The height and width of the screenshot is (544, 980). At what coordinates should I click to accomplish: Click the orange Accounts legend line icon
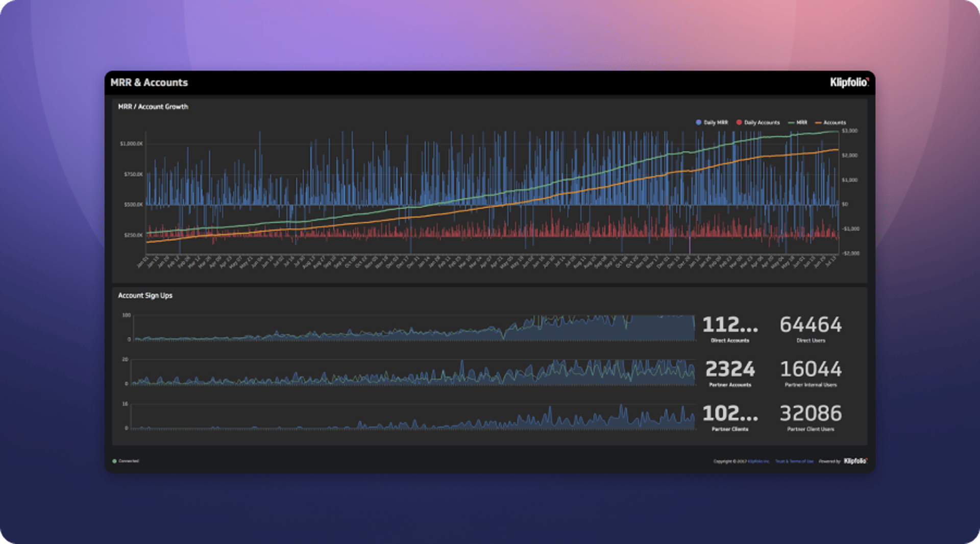(818, 122)
